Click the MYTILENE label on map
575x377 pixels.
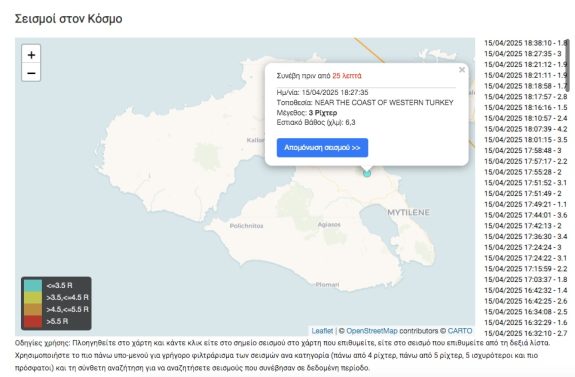[409, 212]
